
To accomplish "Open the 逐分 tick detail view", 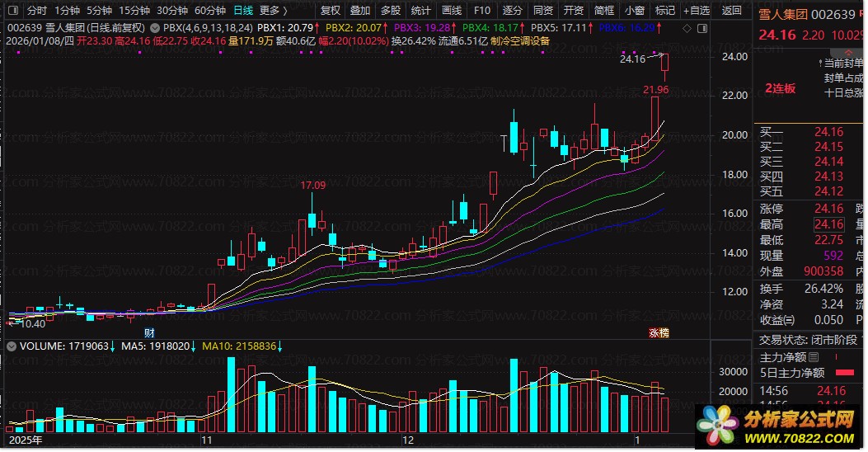I will 512,10.
